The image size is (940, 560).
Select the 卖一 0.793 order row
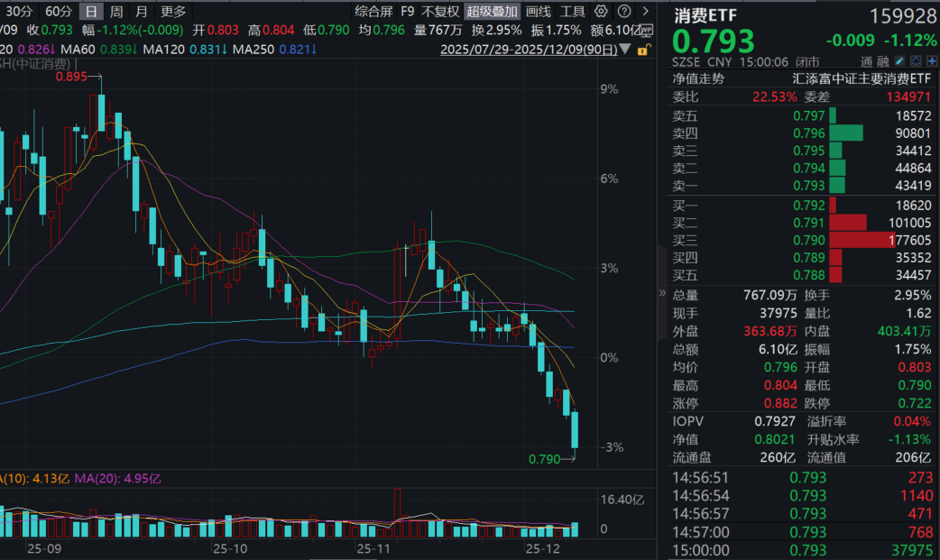(802, 185)
